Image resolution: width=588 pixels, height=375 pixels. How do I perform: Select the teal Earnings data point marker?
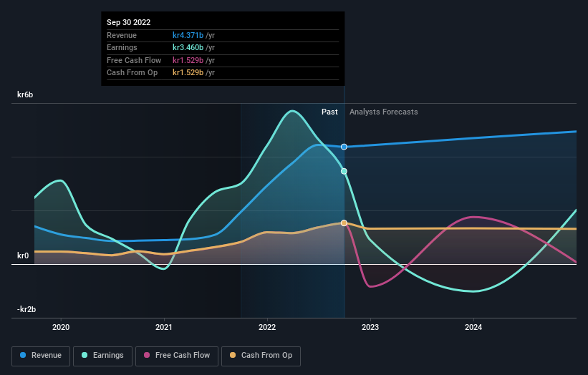[x=344, y=171]
